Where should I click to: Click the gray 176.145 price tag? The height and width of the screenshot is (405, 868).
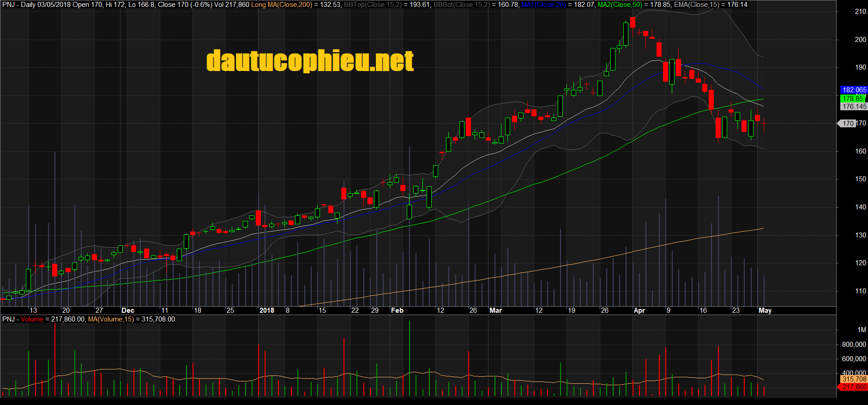854,107
